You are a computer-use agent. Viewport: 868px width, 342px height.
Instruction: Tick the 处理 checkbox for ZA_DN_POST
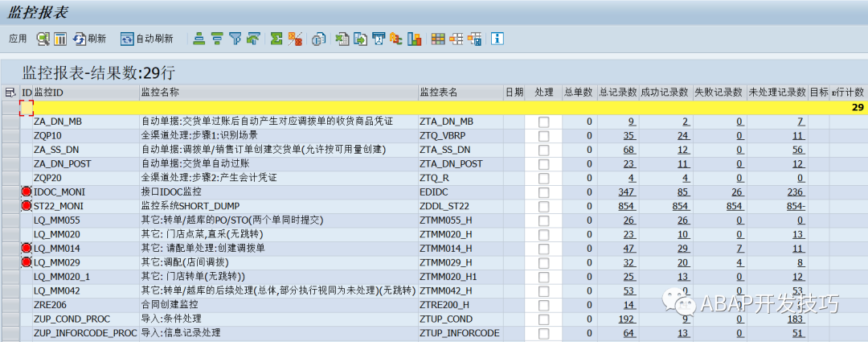pyautogui.click(x=544, y=163)
